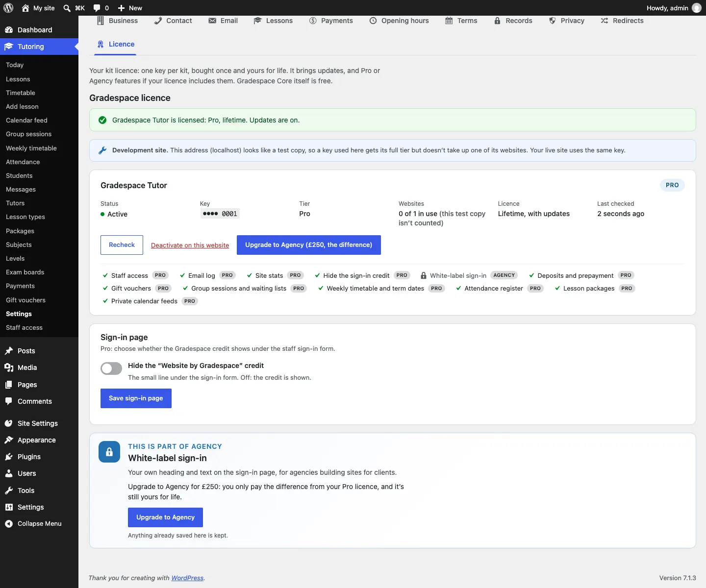Click the Dashboard gauge icon
The image size is (706, 588).
pos(9,30)
